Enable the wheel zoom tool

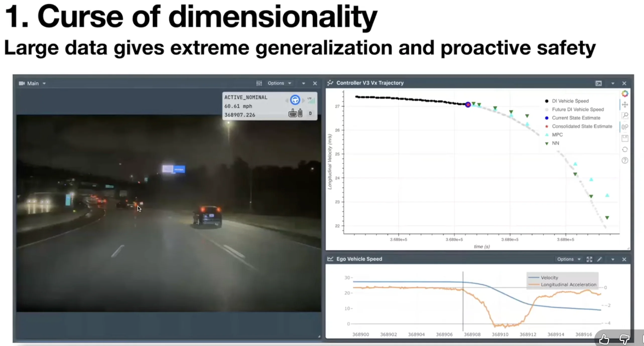pos(625,127)
